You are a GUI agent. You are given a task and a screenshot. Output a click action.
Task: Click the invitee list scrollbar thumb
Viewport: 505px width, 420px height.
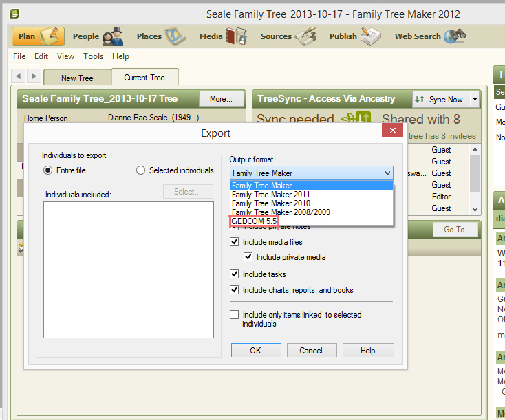[475, 173]
